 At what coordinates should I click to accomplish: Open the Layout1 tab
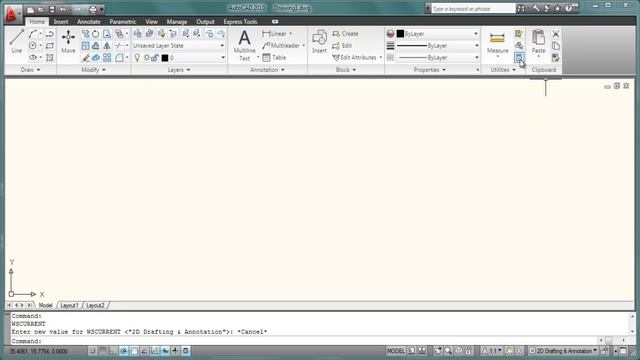pyautogui.click(x=69, y=305)
